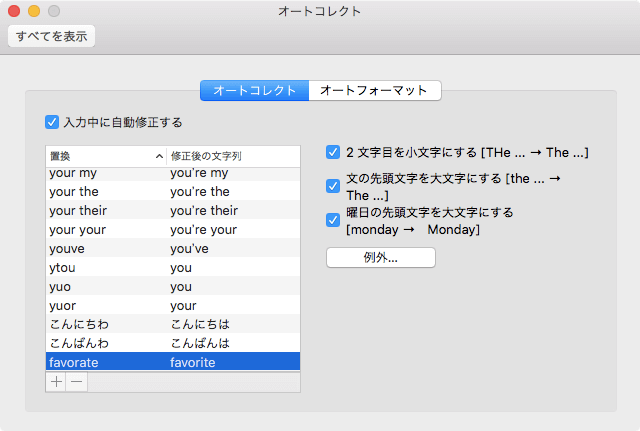This screenshot has height=431, width=640.
Task: Disable 曜日の先頭文字を大文字にする checkbox
Action: (x=333, y=219)
